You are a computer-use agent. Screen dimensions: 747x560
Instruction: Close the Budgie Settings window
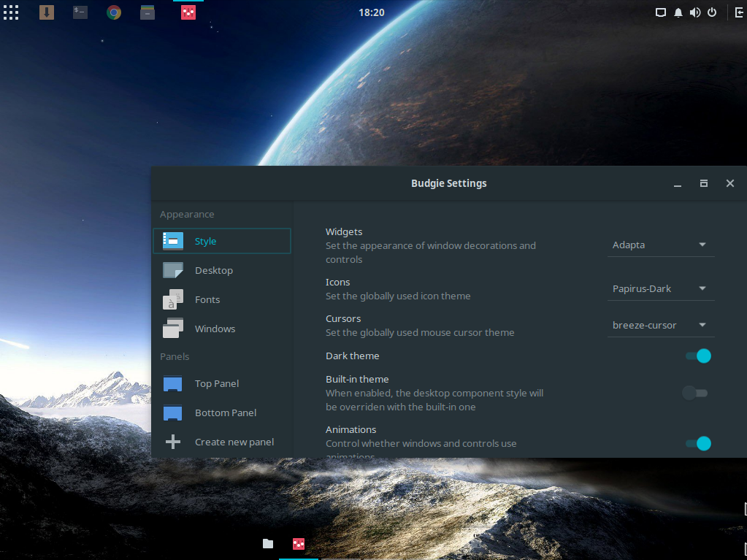click(730, 183)
